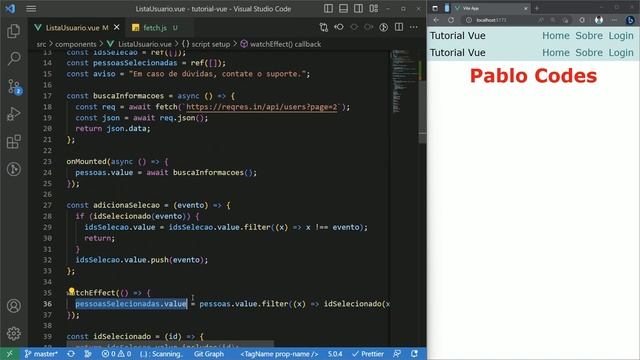Open the Git Graph activity bar icon
640x360 pixels.
13,169
